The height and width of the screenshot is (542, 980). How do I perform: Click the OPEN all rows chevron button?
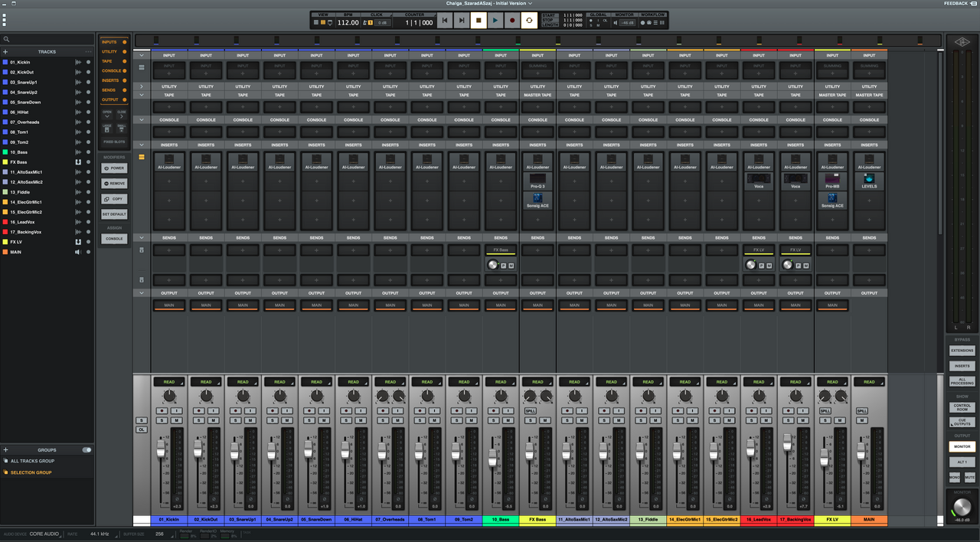(x=107, y=114)
